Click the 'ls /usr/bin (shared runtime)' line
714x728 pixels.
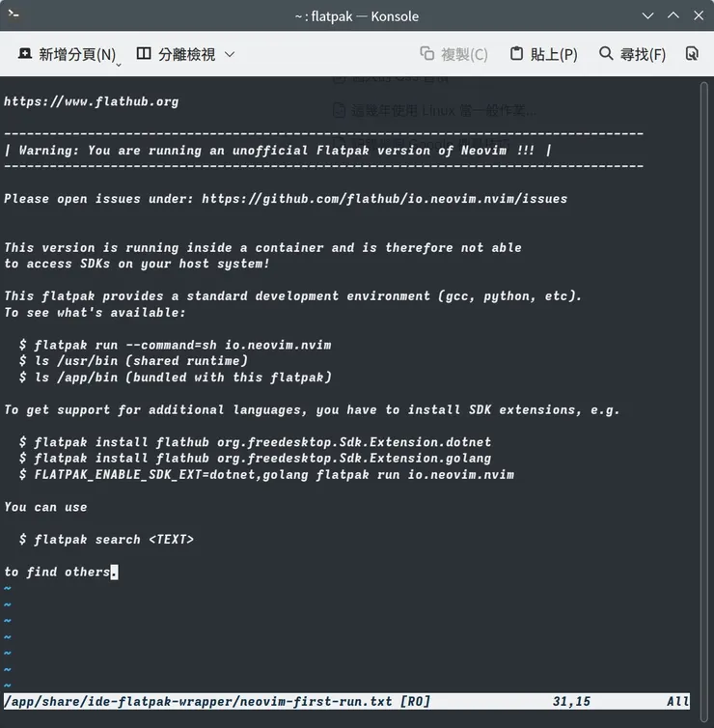tap(133, 361)
